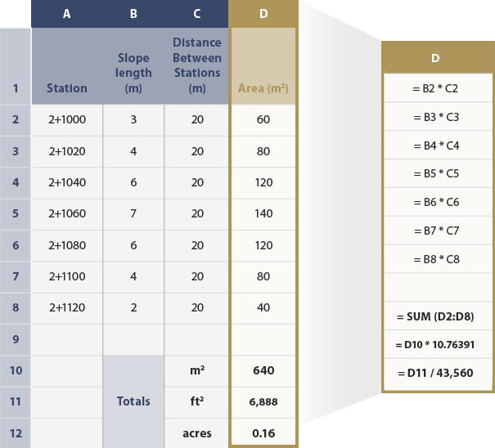This screenshot has width=495, height=448.
Task: Select column B header
Action: click(133, 14)
